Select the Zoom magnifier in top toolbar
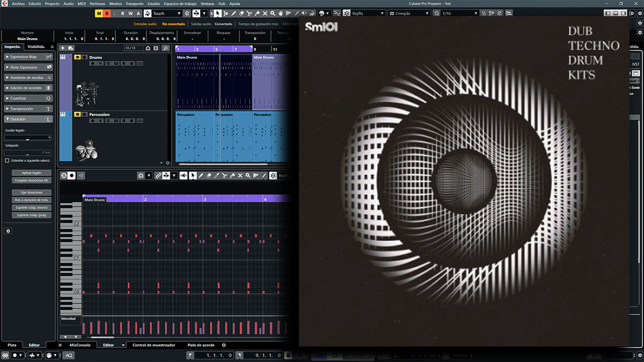Image resolution: width=644 pixels, height=362 pixels. [x=273, y=13]
